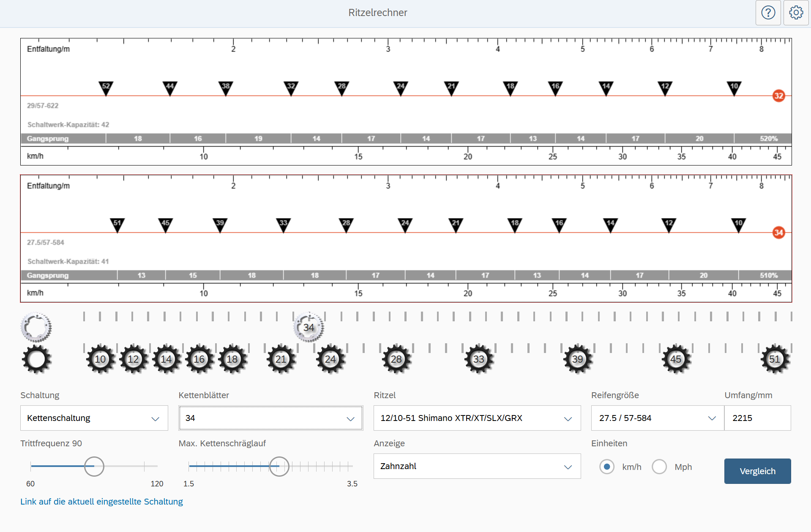Open the Schaltung Kettenschaltung dropdown
This screenshot has width=811, height=532.
94,418
